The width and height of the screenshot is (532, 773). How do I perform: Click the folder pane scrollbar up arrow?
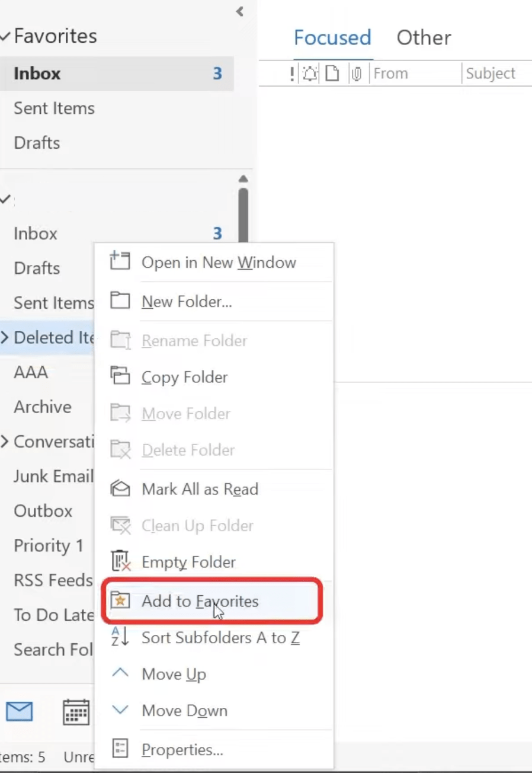[x=243, y=179]
